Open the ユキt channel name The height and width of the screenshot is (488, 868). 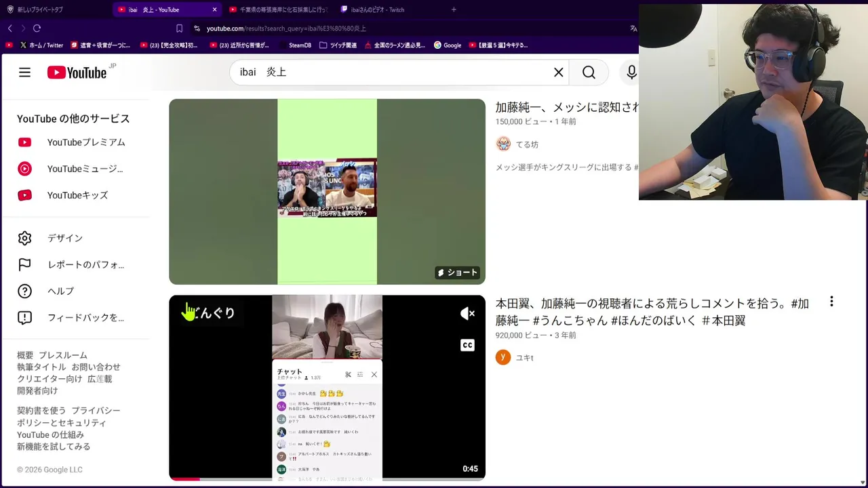point(524,358)
